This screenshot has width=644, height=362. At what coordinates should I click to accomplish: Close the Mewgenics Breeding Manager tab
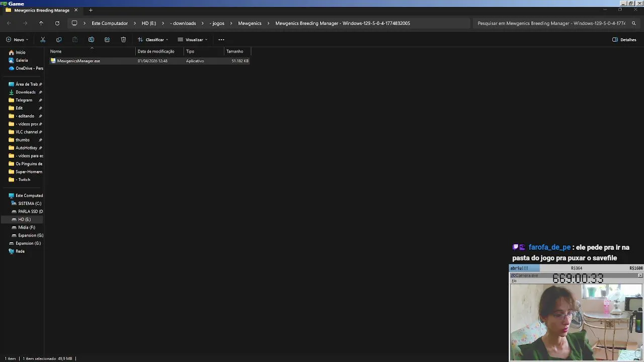[x=76, y=10]
